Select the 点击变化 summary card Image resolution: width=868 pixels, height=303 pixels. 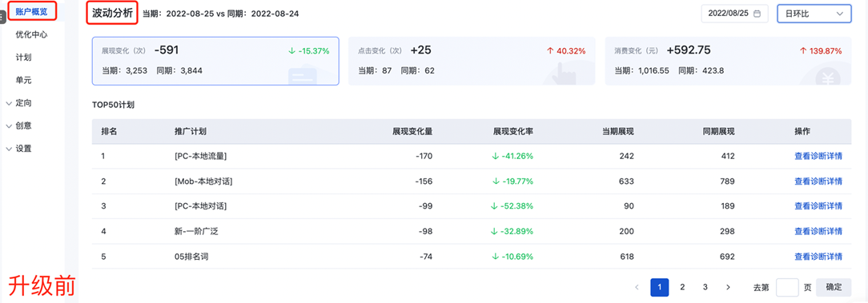point(472,61)
